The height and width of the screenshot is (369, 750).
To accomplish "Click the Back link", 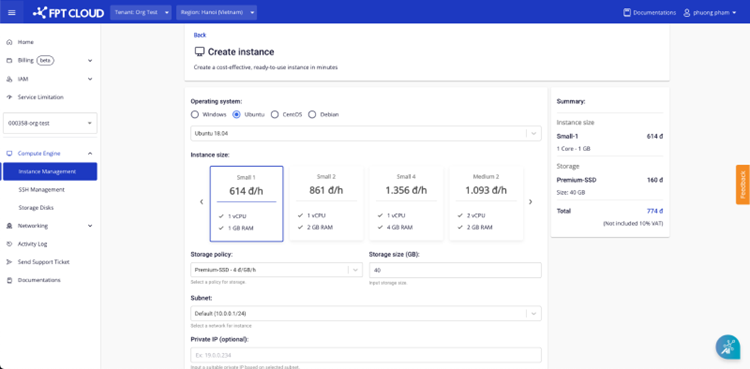I will [x=200, y=35].
